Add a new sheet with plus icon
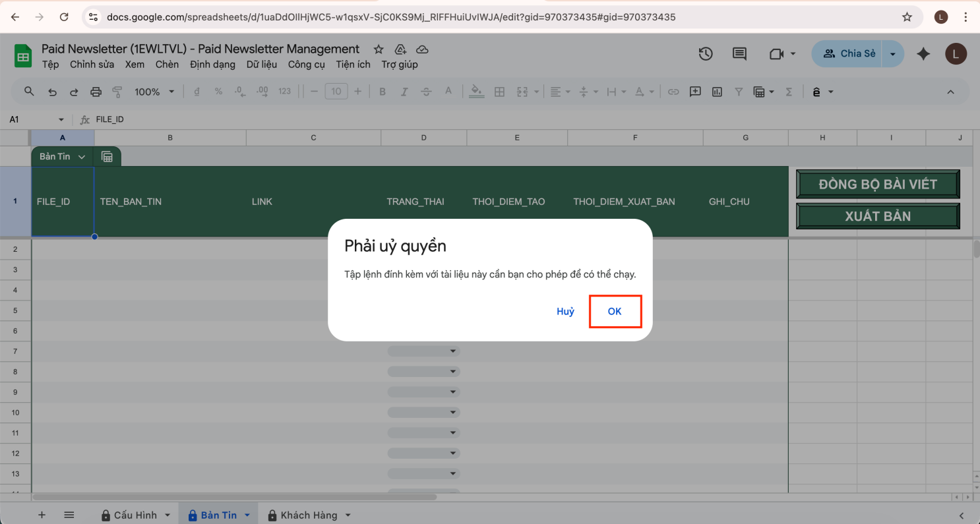This screenshot has height=524, width=980. tap(42, 515)
